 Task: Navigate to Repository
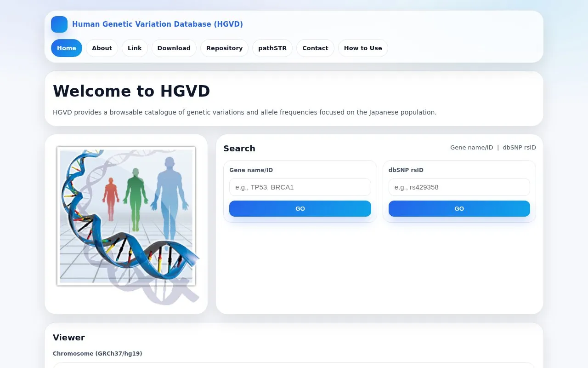click(x=224, y=48)
